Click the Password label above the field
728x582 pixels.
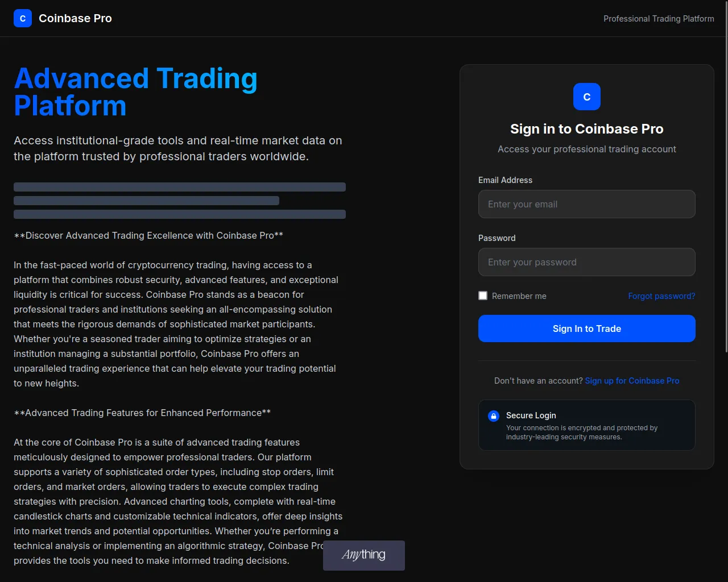point(497,238)
